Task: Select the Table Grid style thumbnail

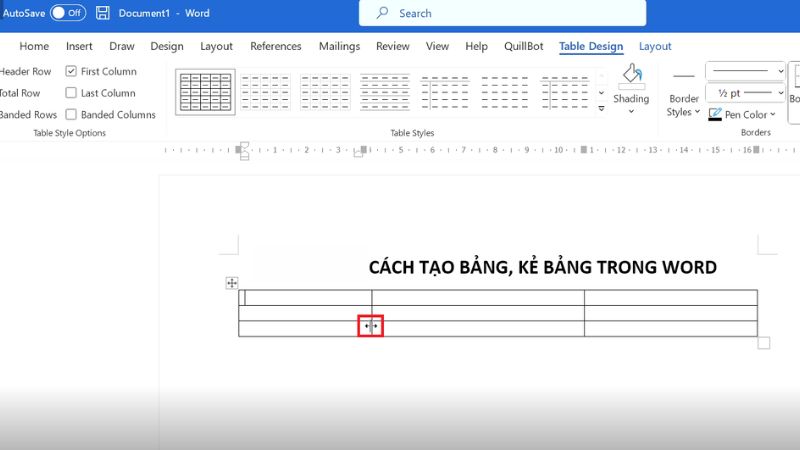Action: coord(205,92)
